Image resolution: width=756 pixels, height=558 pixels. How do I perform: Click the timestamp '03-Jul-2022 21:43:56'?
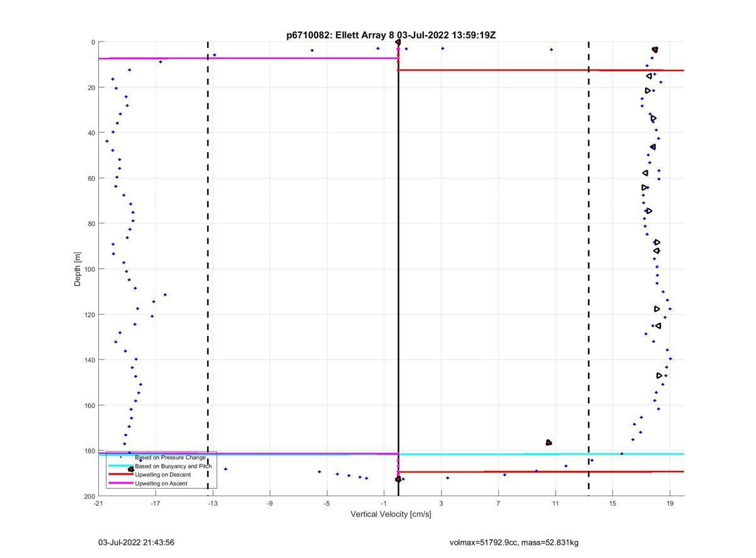136,542
